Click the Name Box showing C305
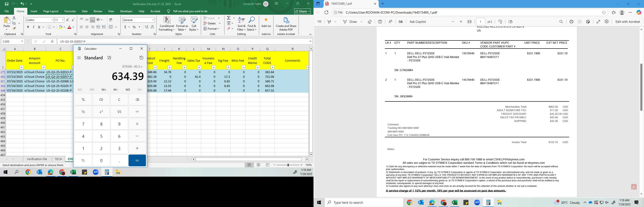 click(12, 41)
